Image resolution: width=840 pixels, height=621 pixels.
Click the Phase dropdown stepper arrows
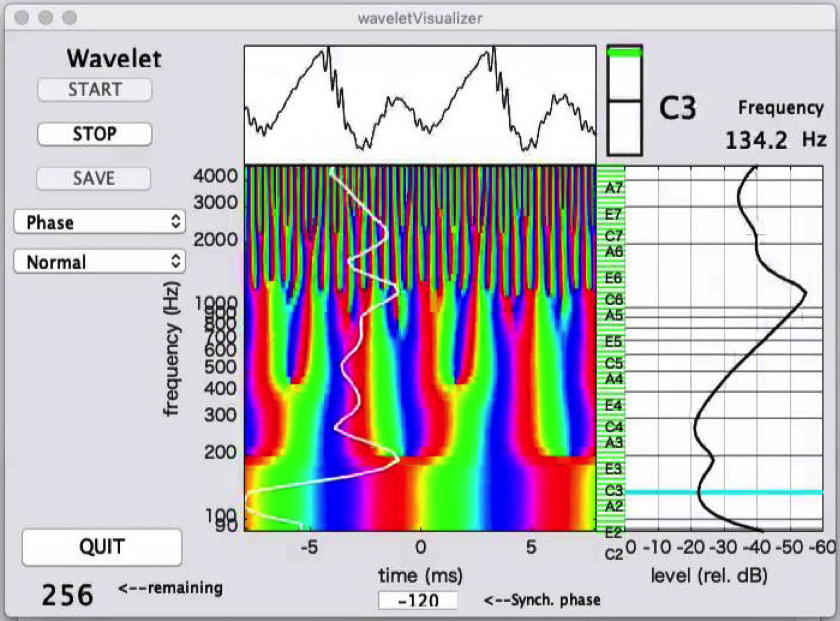point(176,222)
